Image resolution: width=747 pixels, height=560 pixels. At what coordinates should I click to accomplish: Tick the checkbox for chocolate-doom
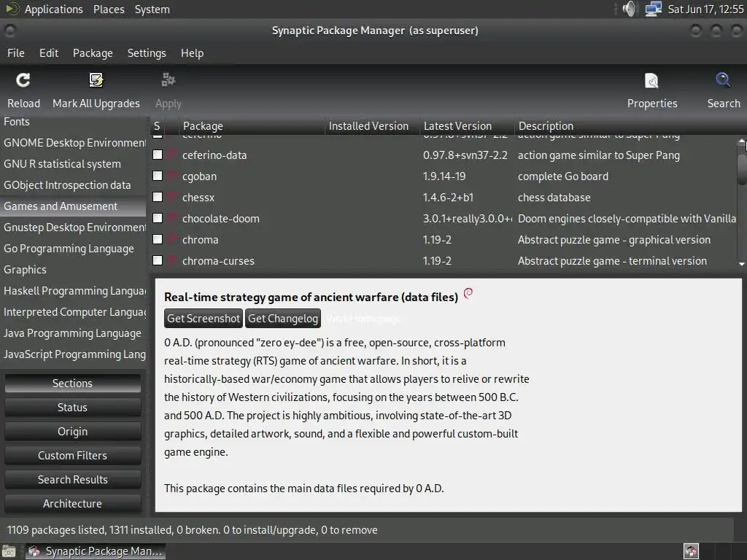click(x=158, y=218)
